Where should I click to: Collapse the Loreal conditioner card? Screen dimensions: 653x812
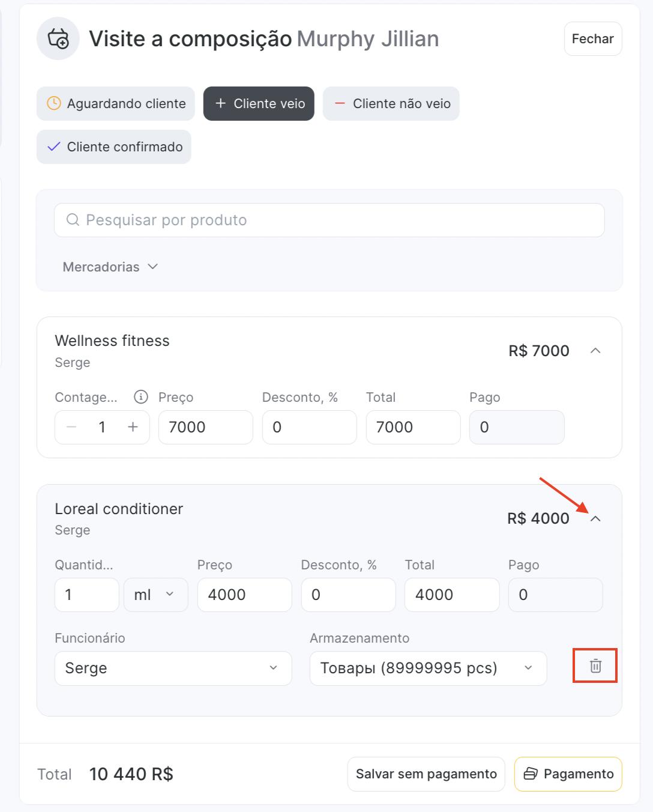point(595,518)
